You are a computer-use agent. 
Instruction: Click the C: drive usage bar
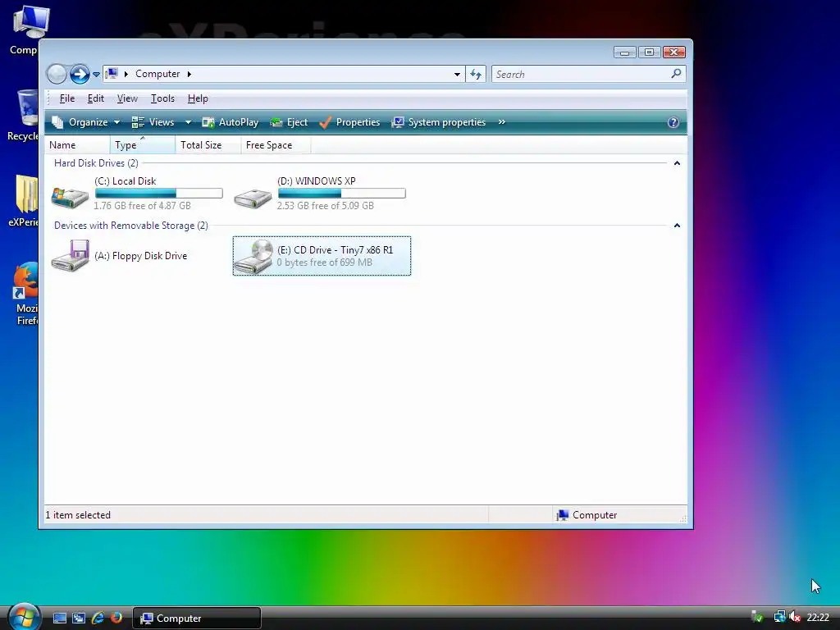click(x=158, y=193)
